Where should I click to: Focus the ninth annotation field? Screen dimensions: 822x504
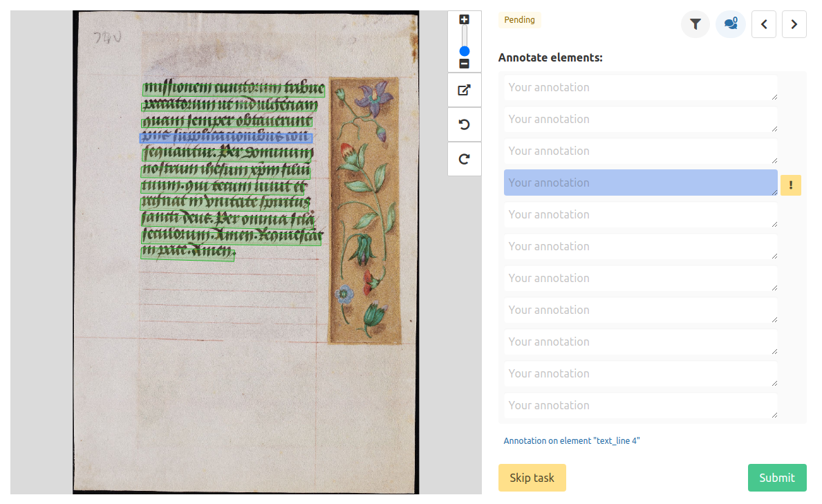(x=641, y=342)
